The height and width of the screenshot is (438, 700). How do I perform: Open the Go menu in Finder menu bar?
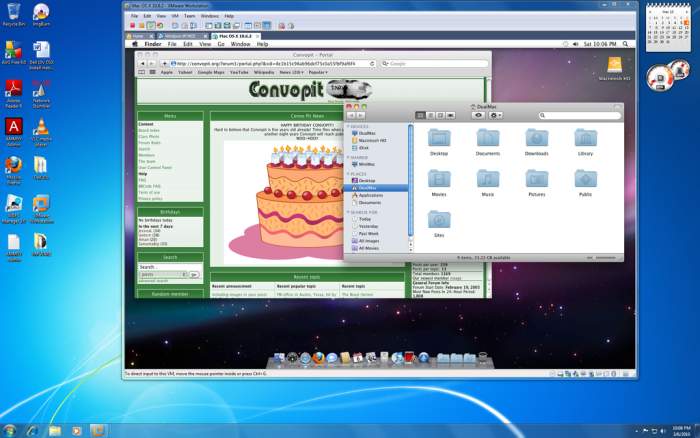tap(221, 44)
